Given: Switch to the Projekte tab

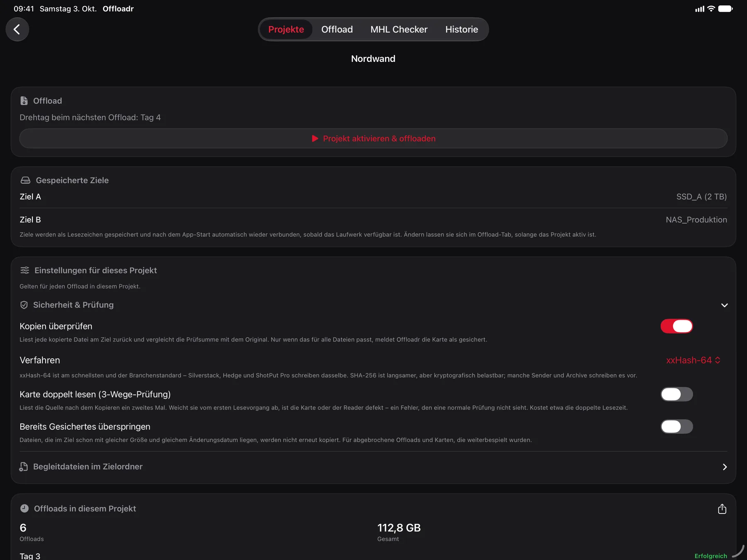Looking at the screenshot, I should pyautogui.click(x=286, y=29).
